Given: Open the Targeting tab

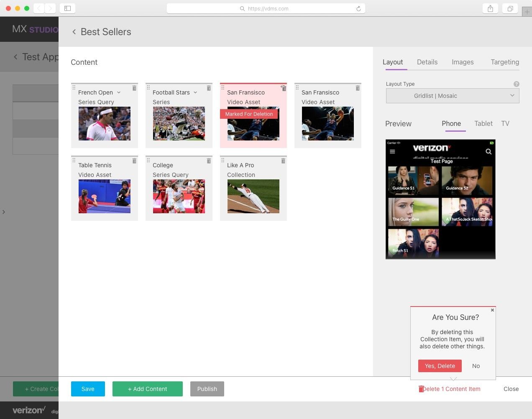Looking at the screenshot, I should click(505, 62).
